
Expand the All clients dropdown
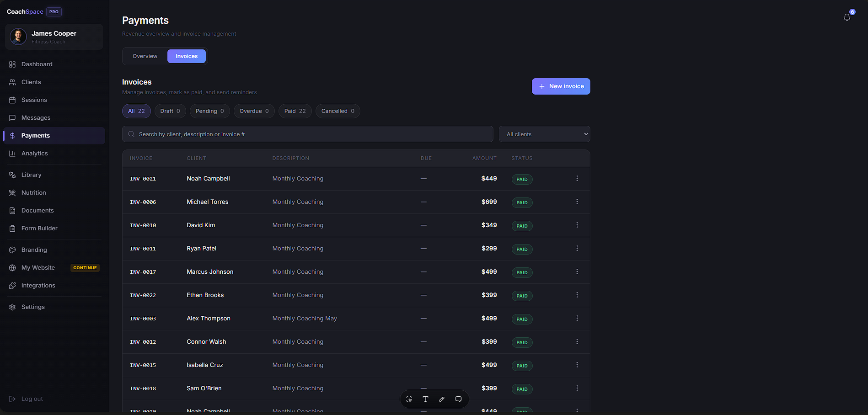tap(545, 134)
